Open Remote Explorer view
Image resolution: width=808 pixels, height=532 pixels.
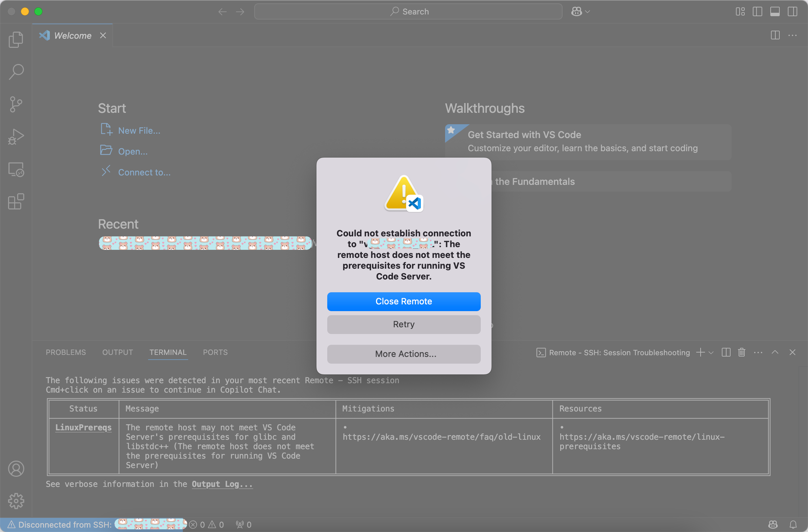point(16,169)
